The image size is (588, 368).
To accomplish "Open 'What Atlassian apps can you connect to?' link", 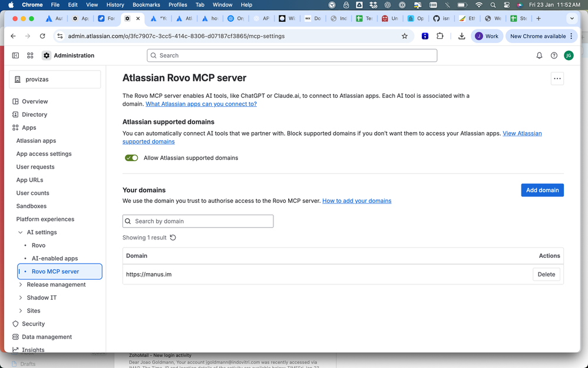I will pos(201,104).
